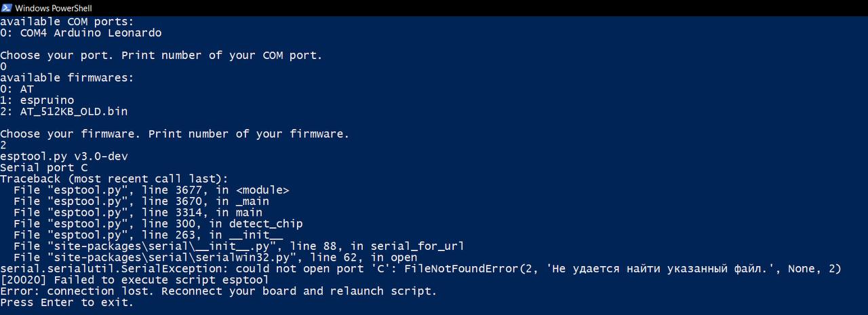Click the 'available firmwares:' heading line
Image resolution: width=868 pixels, height=315 pixels.
click(x=67, y=77)
